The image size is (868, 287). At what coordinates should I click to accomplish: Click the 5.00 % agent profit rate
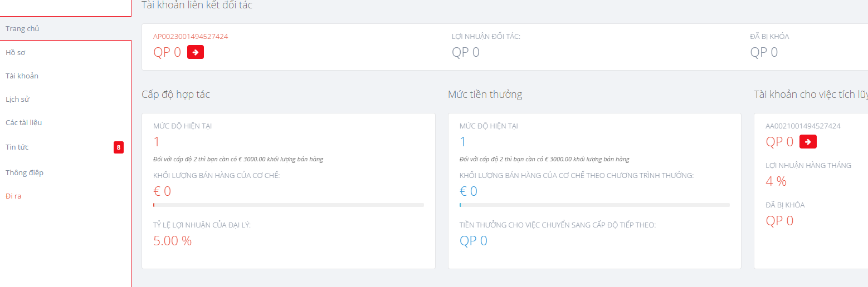172,241
